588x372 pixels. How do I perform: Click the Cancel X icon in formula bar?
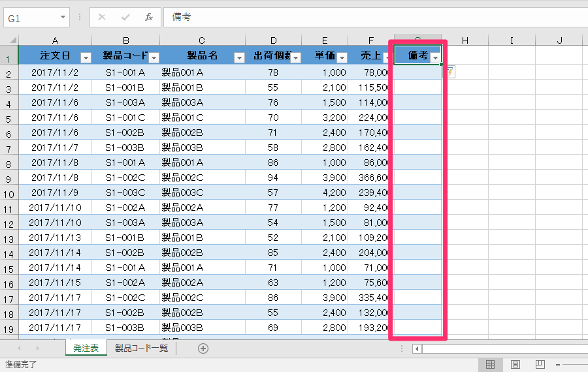(102, 17)
